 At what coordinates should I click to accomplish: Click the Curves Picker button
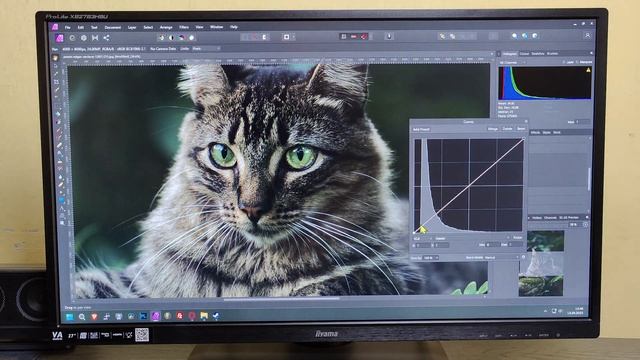click(x=518, y=238)
